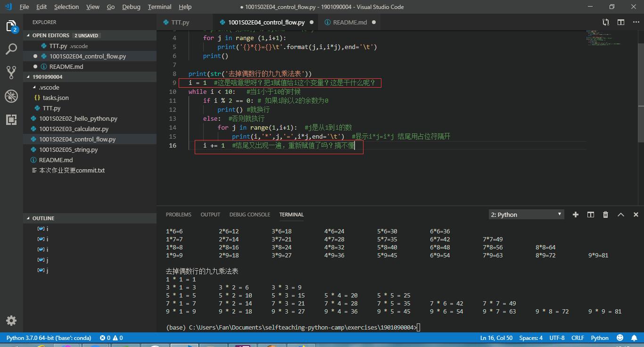The height and width of the screenshot is (347, 644).
Task: Click the synchronize changes icon in editor title
Action: pyautogui.click(x=605, y=22)
